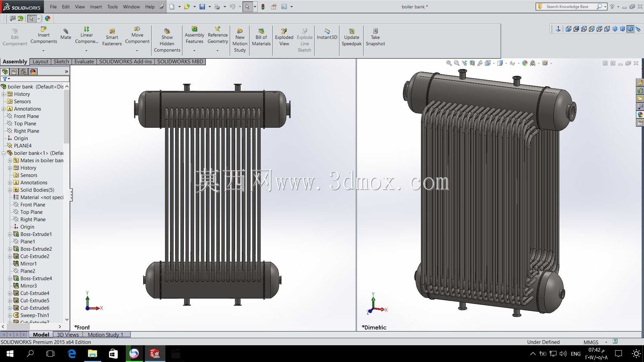The image size is (644, 362).
Task: Open the Linear Component Pattern tool
Action: 87,35
